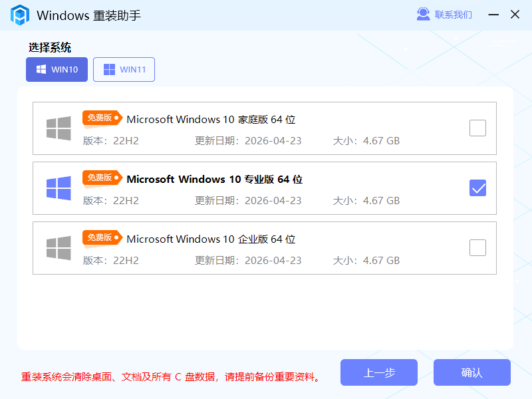Screen dimensions: 532x399
Task: Click the blue Windows logo on the 专业版 row
Action: click(59, 188)
